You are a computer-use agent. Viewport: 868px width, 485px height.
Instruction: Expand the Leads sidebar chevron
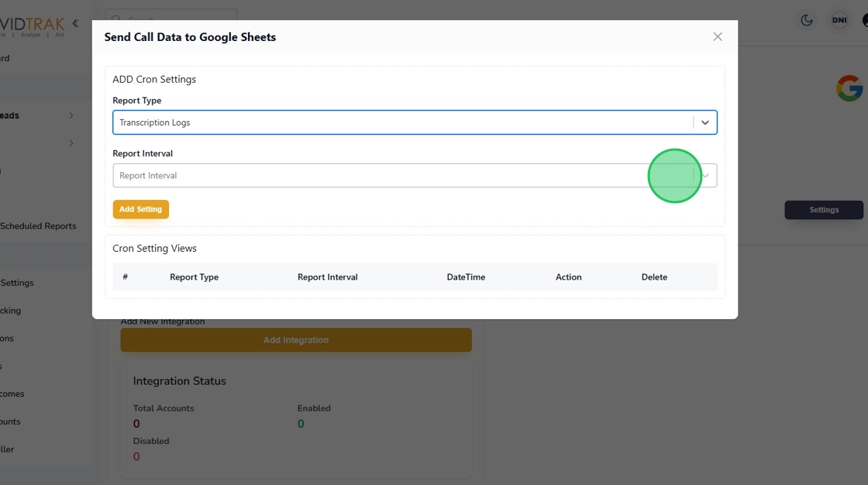71,115
